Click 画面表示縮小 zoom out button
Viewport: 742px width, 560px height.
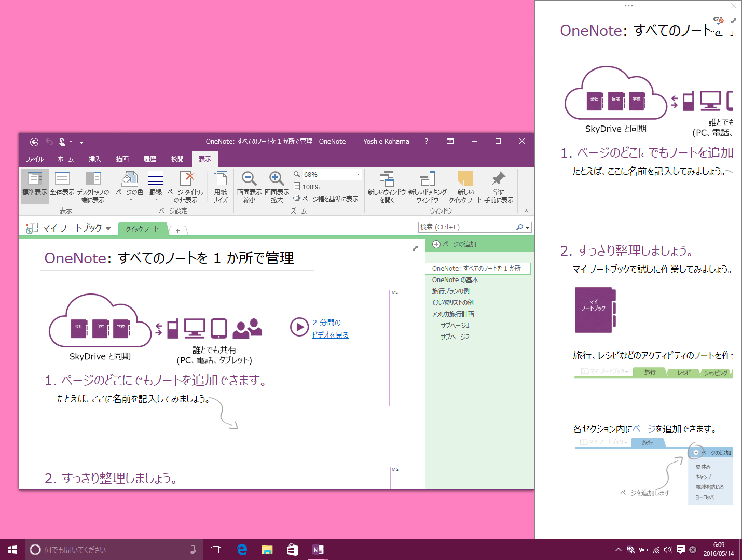click(x=249, y=186)
